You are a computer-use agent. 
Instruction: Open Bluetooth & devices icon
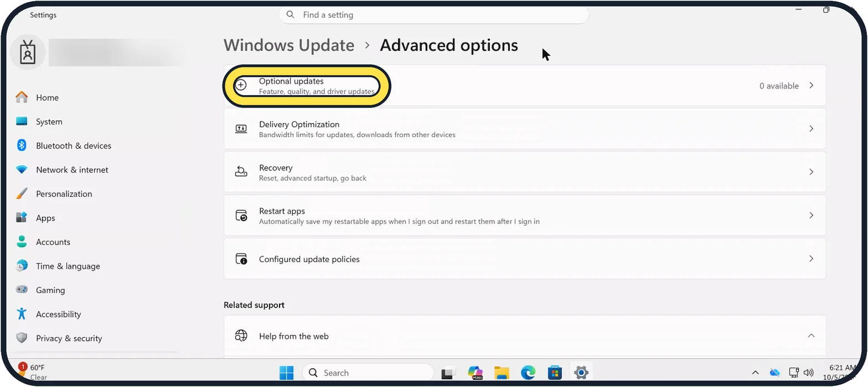[22, 145]
